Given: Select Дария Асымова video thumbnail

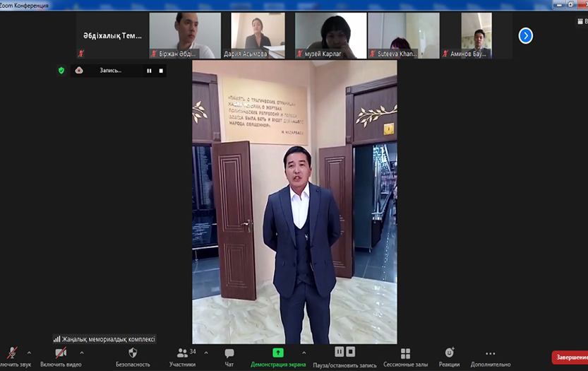Looking at the screenshot, I should click(258, 35).
